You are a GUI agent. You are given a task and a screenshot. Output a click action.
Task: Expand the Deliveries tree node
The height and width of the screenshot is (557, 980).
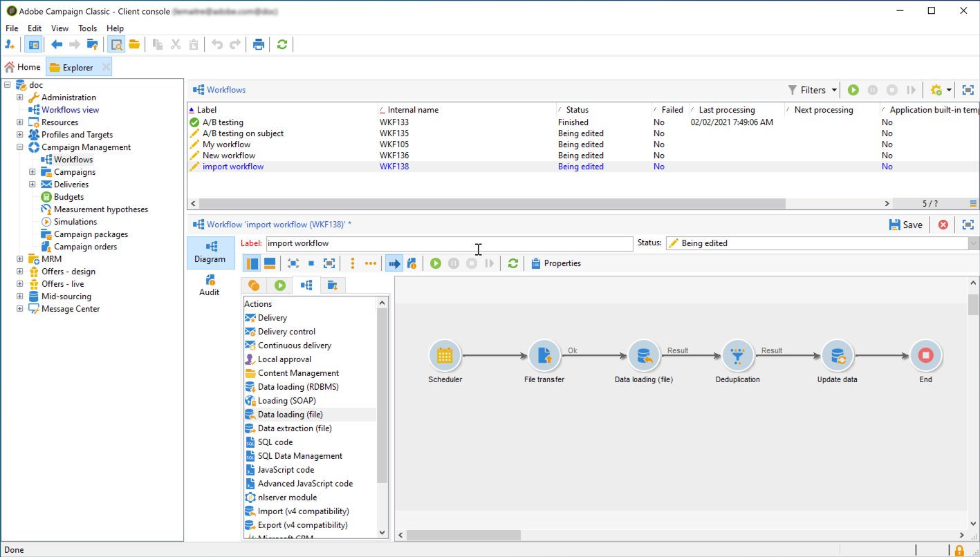click(33, 185)
